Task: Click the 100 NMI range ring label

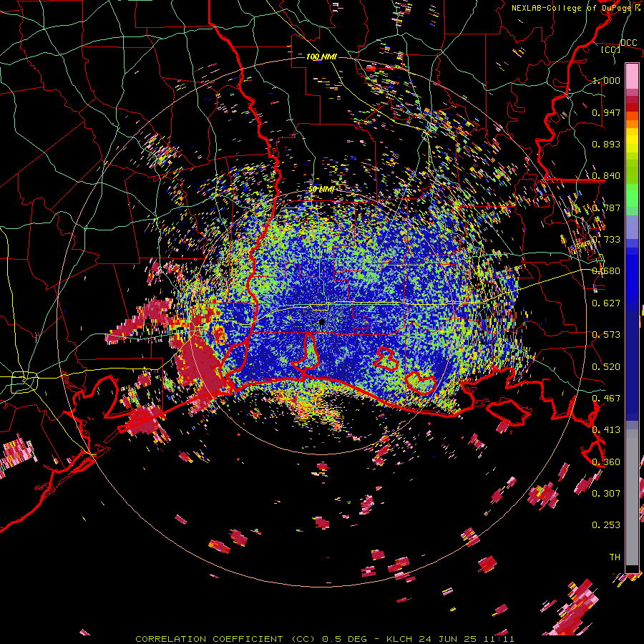Action: point(321,57)
